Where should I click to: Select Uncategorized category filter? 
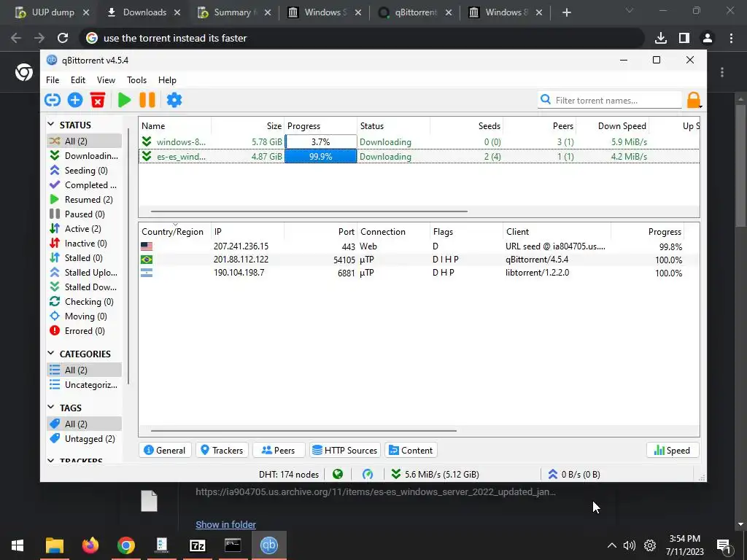(x=85, y=385)
